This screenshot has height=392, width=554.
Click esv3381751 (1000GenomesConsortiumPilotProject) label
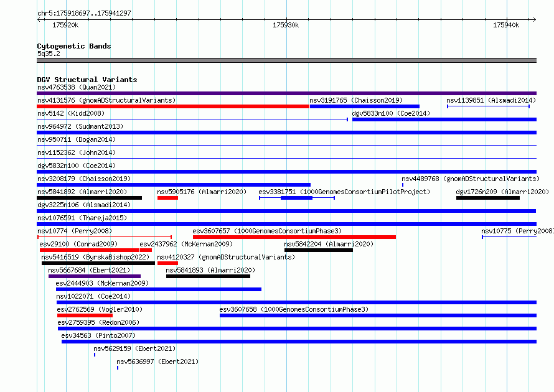point(344,192)
